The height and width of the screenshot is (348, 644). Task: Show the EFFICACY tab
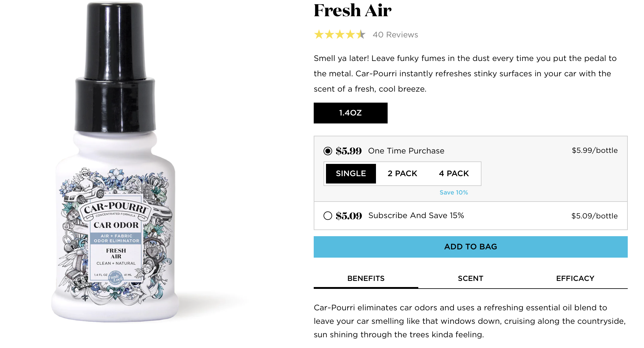pyautogui.click(x=575, y=278)
